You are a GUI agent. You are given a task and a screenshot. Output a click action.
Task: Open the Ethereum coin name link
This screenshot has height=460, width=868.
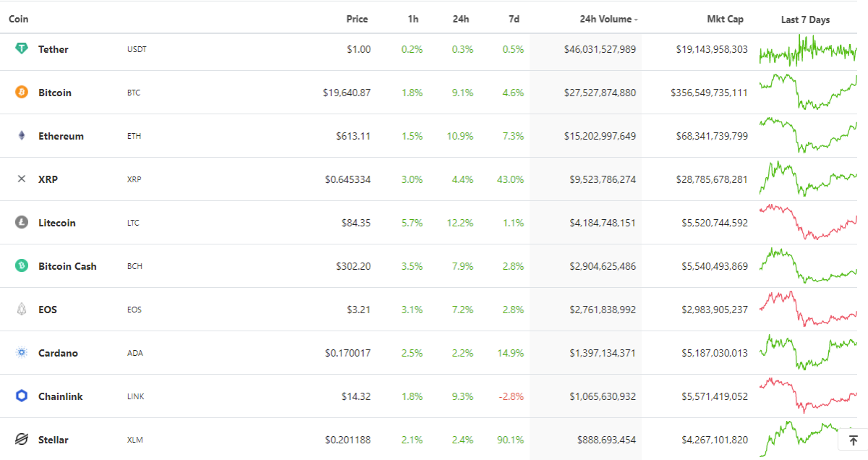[x=61, y=136]
